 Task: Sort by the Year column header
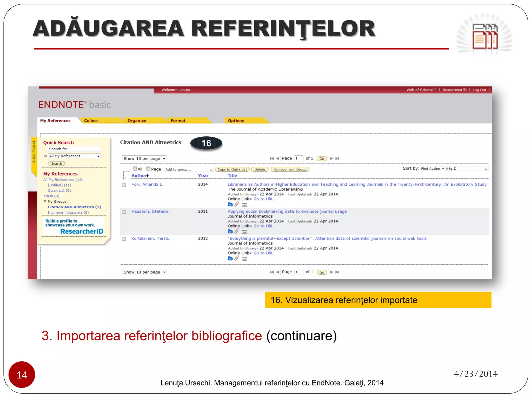[x=203, y=176]
